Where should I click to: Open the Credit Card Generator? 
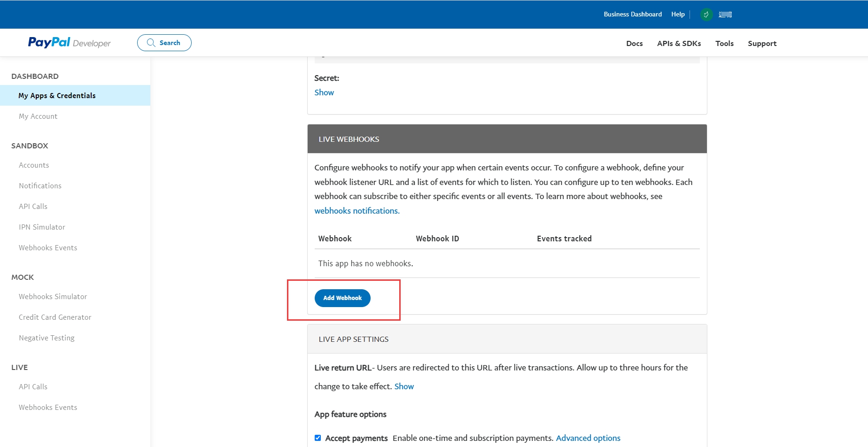[x=55, y=317]
